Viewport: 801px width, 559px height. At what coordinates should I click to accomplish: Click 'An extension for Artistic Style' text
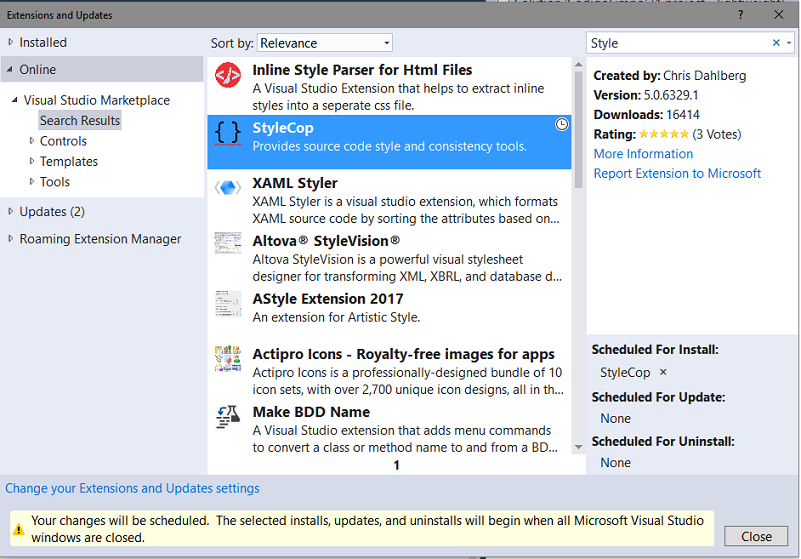(336, 317)
